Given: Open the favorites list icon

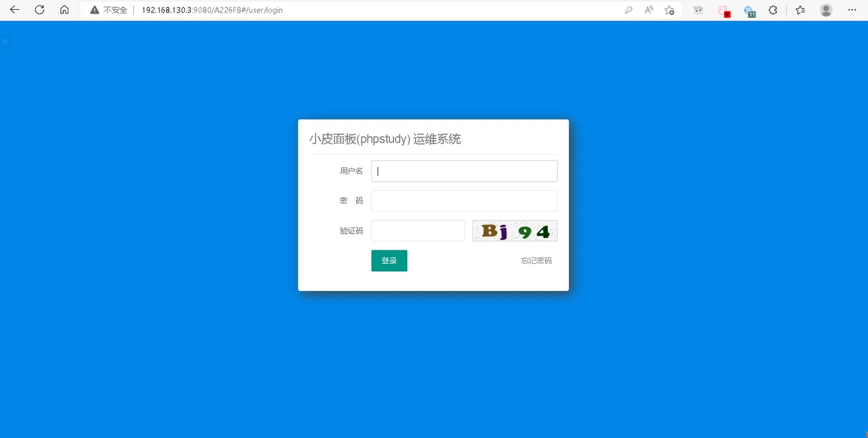Looking at the screenshot, I should tap(800, 10).
